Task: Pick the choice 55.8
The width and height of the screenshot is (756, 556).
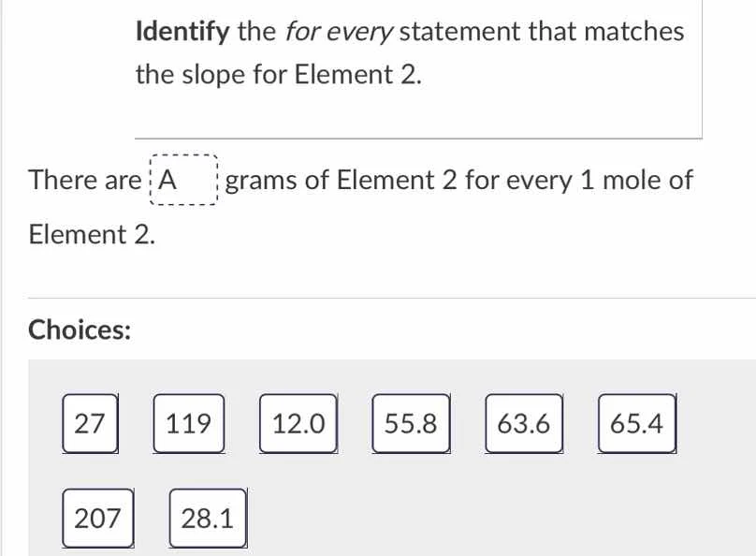Action: 412,424
